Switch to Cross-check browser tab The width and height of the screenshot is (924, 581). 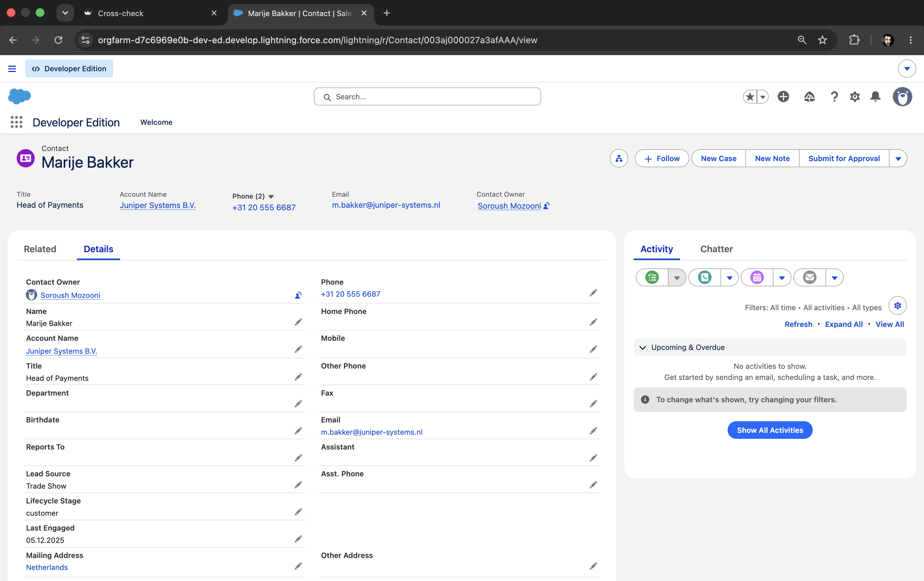[x=150, y=13]
